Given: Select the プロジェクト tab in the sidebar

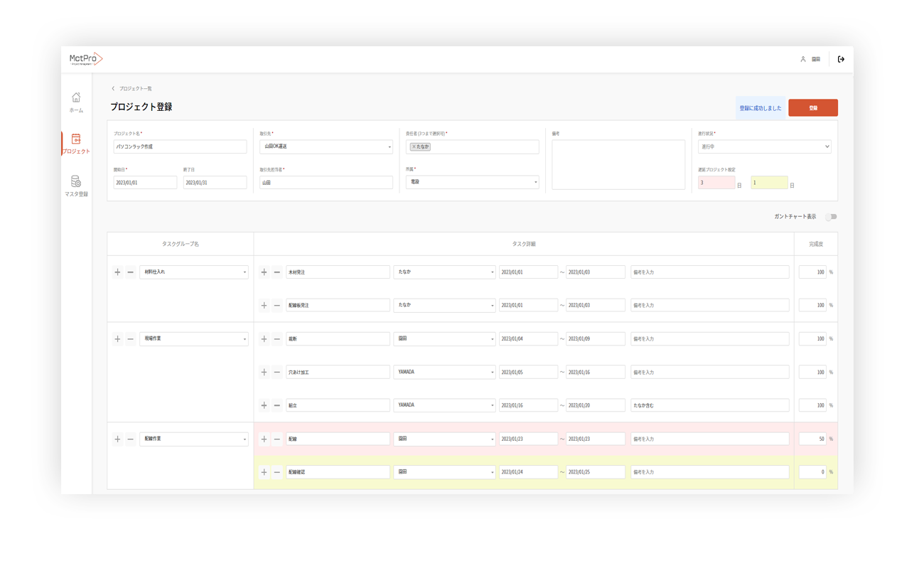Looking at the screenshot, I should (76, 144).
